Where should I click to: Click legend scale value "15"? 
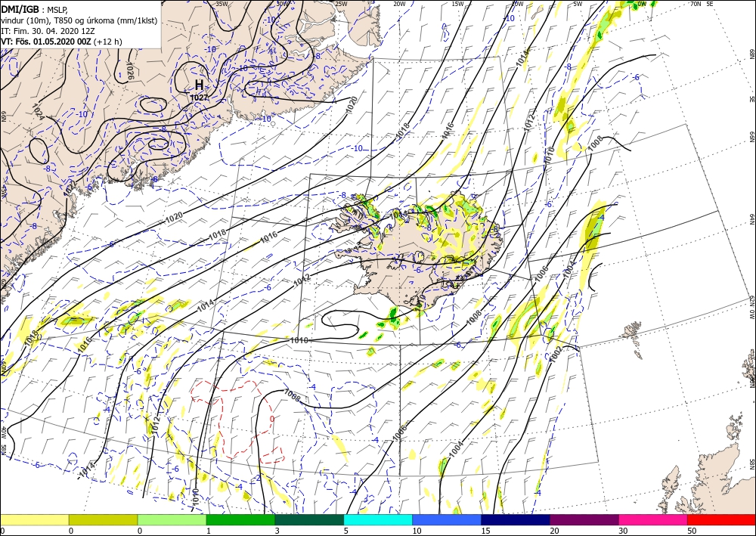point(485,531)
